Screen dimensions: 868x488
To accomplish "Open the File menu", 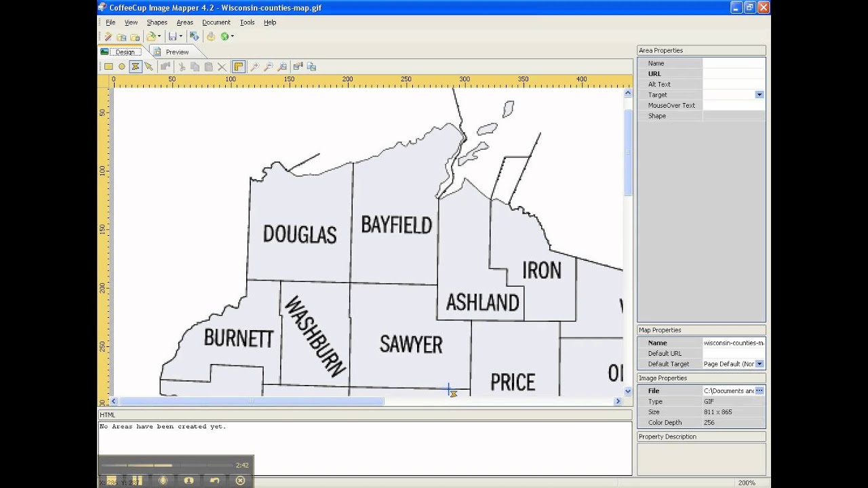I will pyautogui.click(x=111, y=22).
